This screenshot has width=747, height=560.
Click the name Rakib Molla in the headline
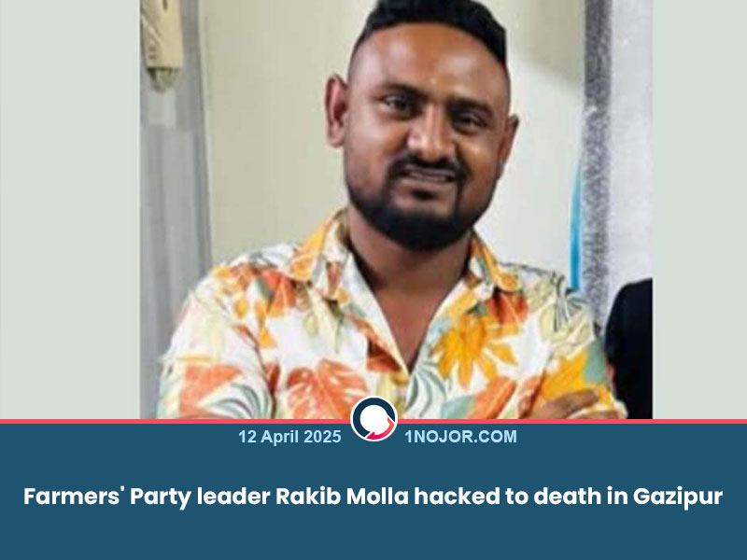342,497
